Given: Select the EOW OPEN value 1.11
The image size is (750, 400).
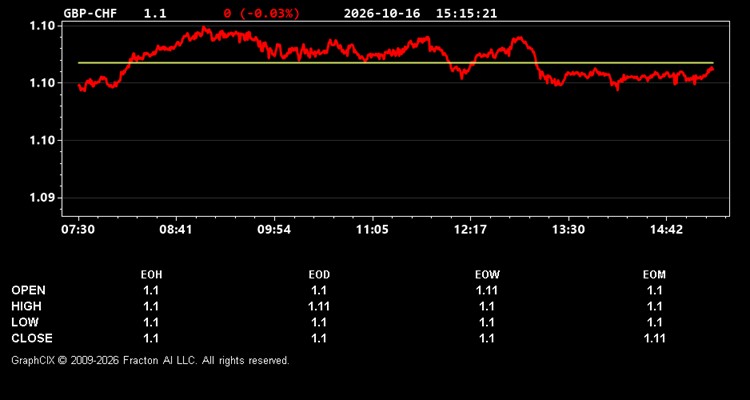Looking at the screenshot, I should coord(486,290).
